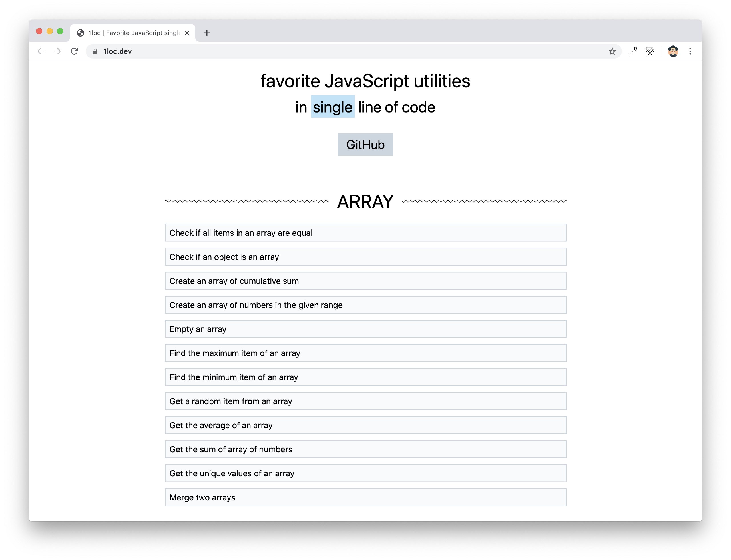This screenshot has height=560, width=731.
Task: Open the Chrome profile avatar
Action: (673, 51)
